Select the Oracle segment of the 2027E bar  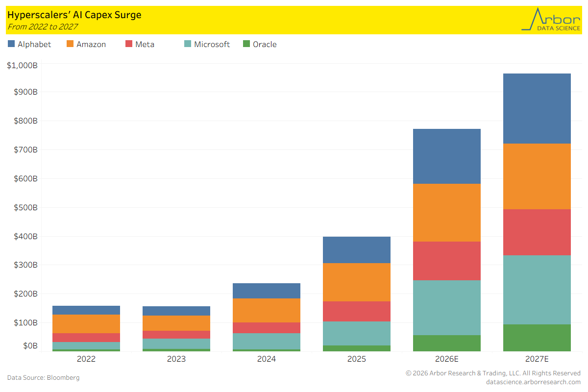click(x=537, y=338)
